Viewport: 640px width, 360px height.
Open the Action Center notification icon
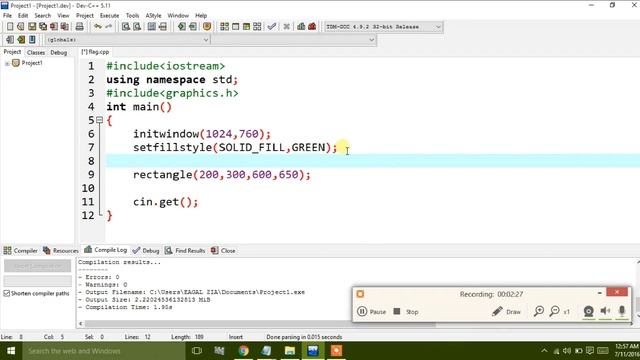[590, 351]
